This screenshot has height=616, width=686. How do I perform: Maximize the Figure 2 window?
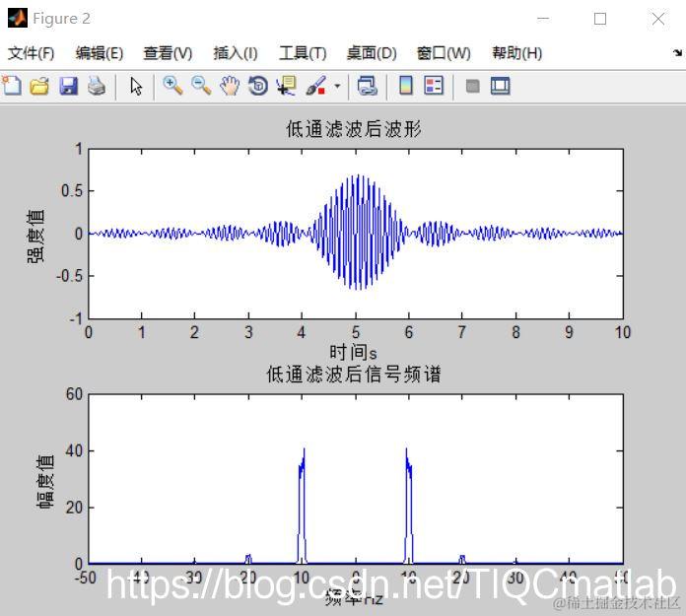point(600,19)
